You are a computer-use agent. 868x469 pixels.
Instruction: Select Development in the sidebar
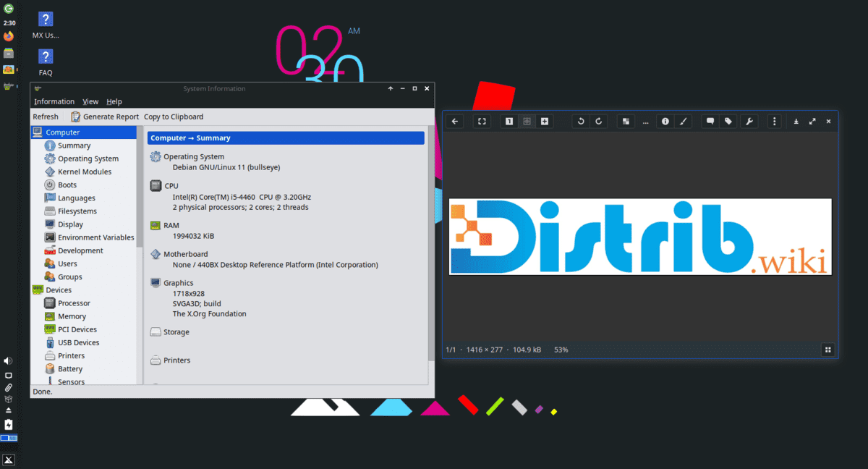pyautogui.click(x=80, y=250)
